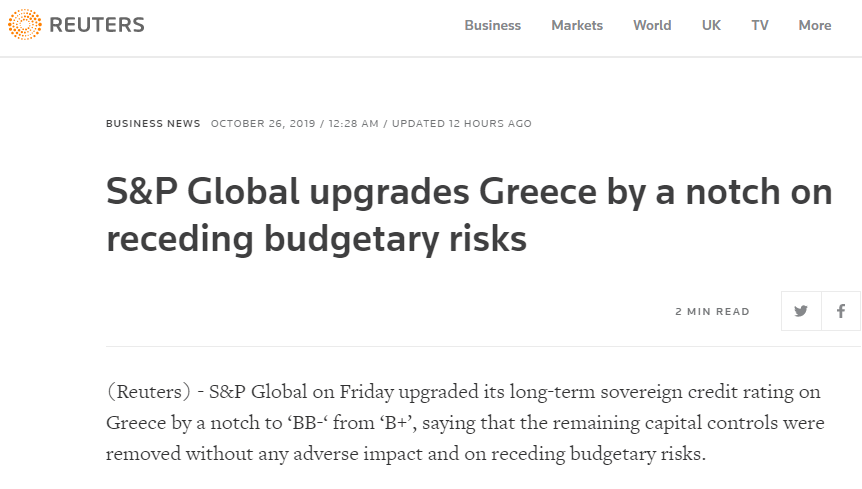The height and width of the screenshot is (489, 862).
Task: Open the World news menu item
Action: click(x=652, y=25)
